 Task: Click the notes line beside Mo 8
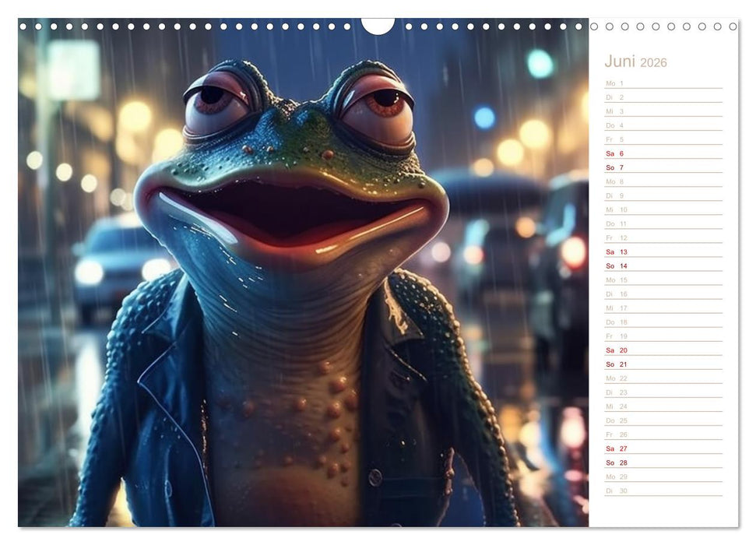(693, 182)
